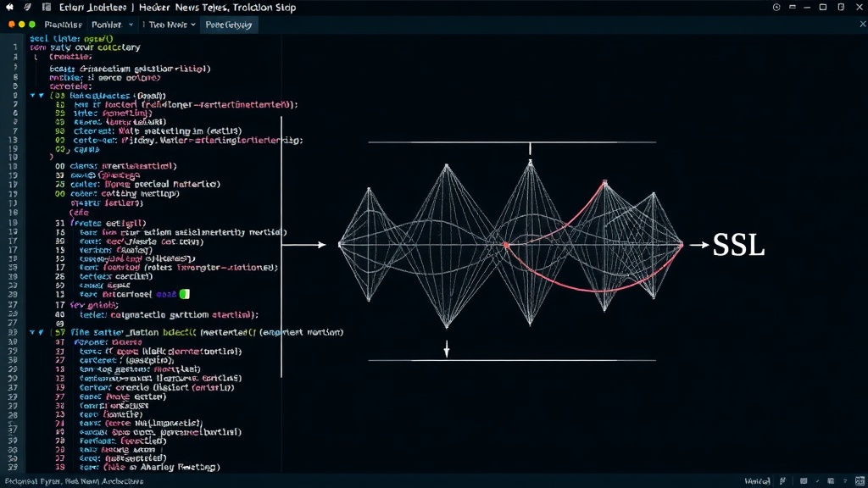Click the green color block in the code
Image resolution: width=868 pixels, height=488 pixels.
point(184,294)
